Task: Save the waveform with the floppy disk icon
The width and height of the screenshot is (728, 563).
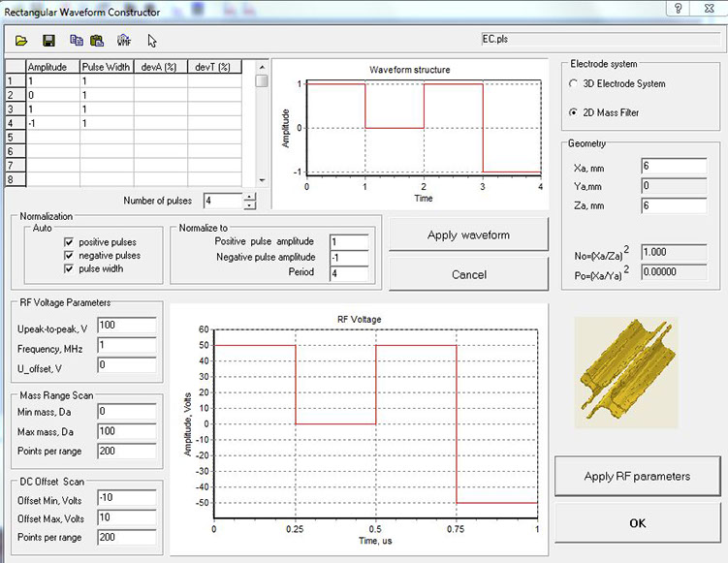Action: (48, 41)
